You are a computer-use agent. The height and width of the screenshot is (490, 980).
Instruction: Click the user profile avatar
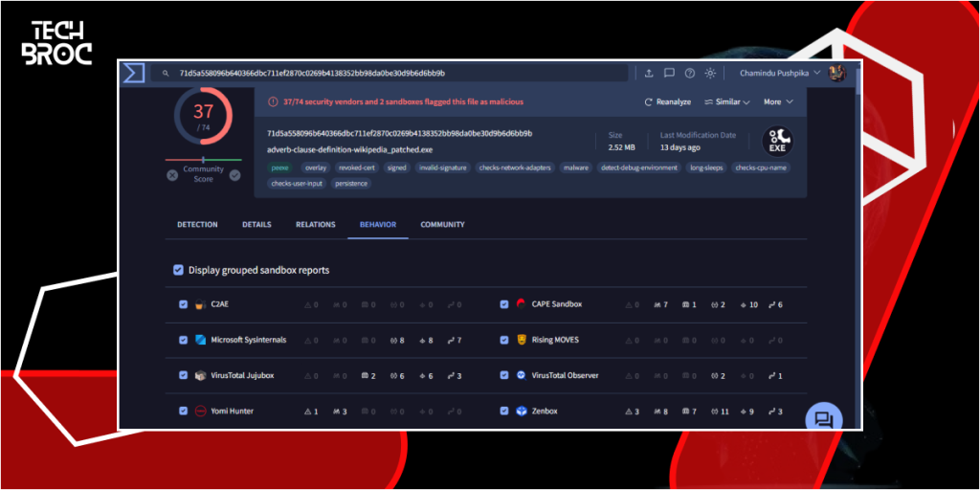tap(836, 73)
